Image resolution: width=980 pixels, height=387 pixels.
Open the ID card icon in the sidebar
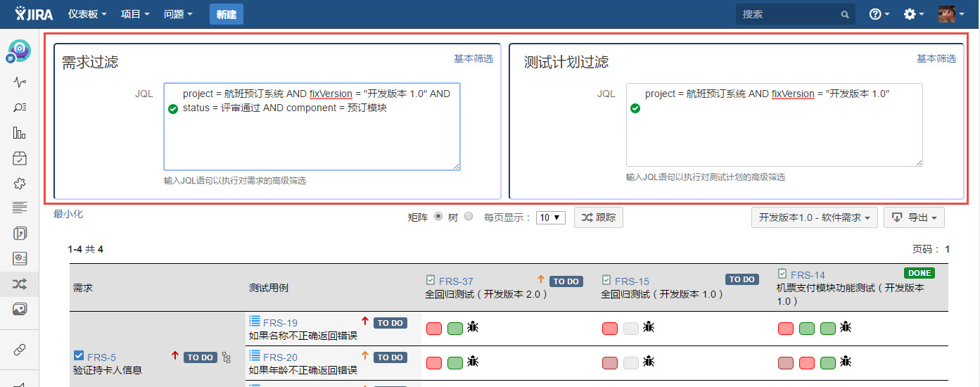click(x=20, y=258)
